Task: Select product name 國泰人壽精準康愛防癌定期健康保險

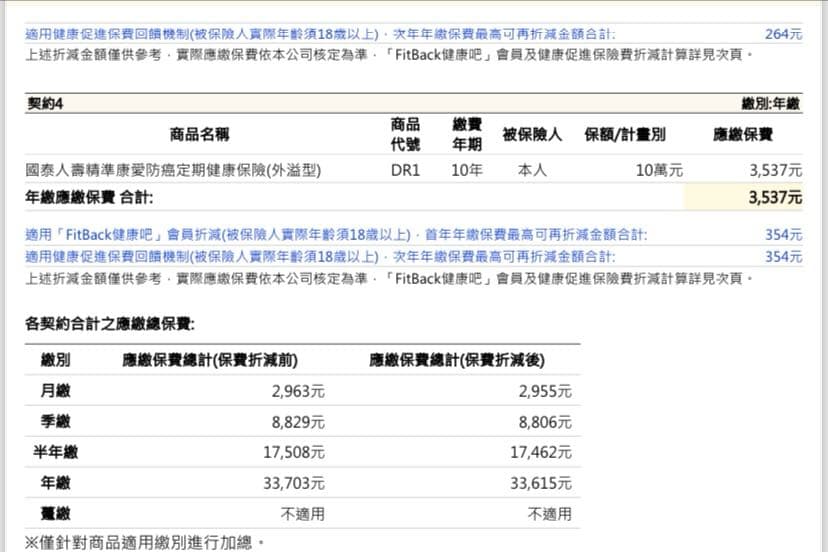Action: 173,170
